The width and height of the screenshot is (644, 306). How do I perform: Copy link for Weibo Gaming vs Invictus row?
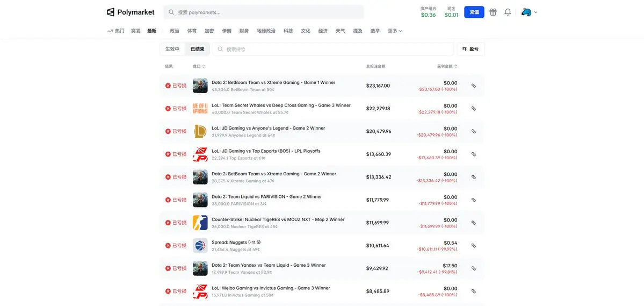pyautogui.click(x=473, y=291)
